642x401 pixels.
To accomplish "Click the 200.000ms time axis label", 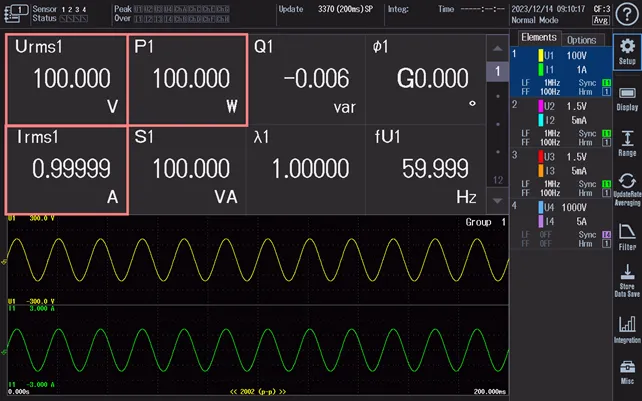I will pos(490,392).
